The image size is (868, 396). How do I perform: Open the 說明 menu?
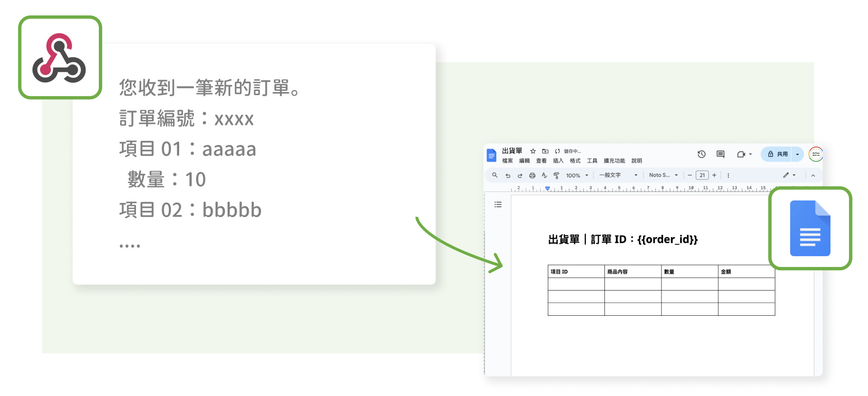(637, 161)
